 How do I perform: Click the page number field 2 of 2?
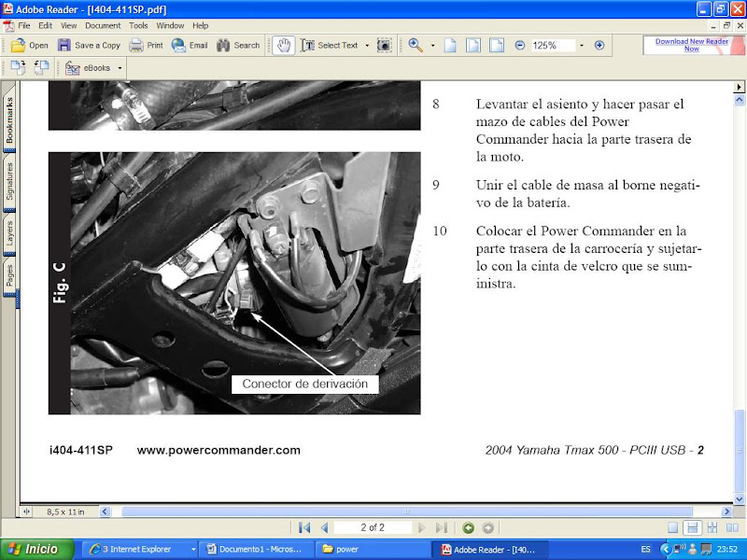point(373,527)
